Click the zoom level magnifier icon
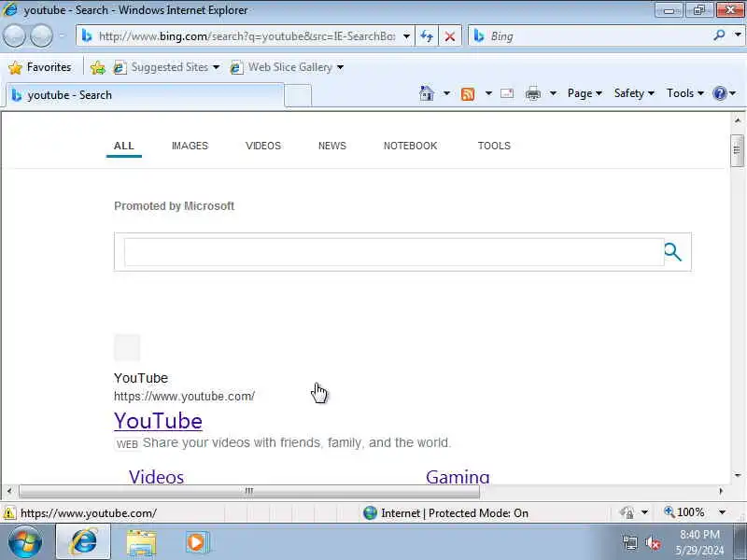 coord(669,511)
